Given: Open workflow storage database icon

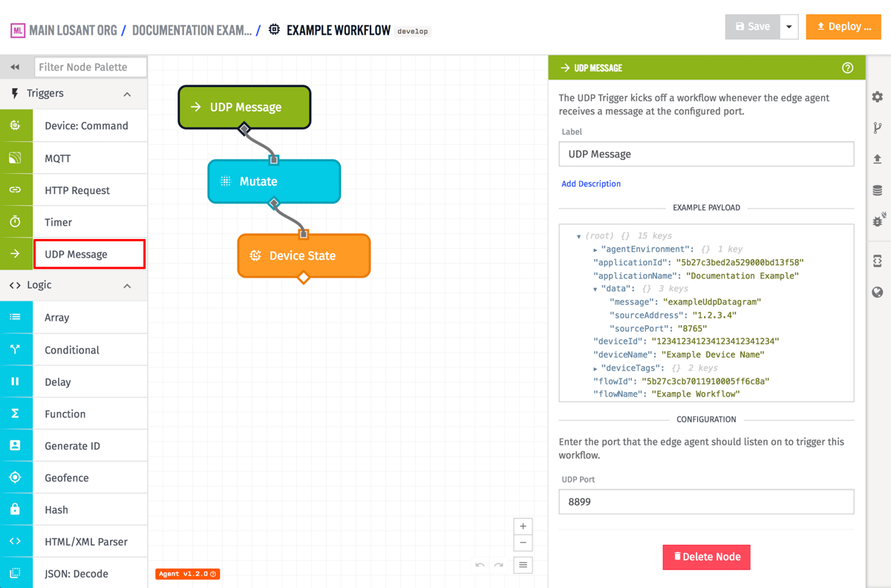Looking at the screenshot, I should pos(878,191).
